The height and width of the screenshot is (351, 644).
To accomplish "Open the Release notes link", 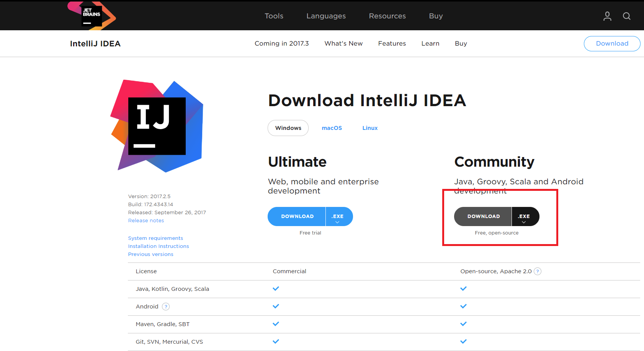I will click(x=146, y=221).
